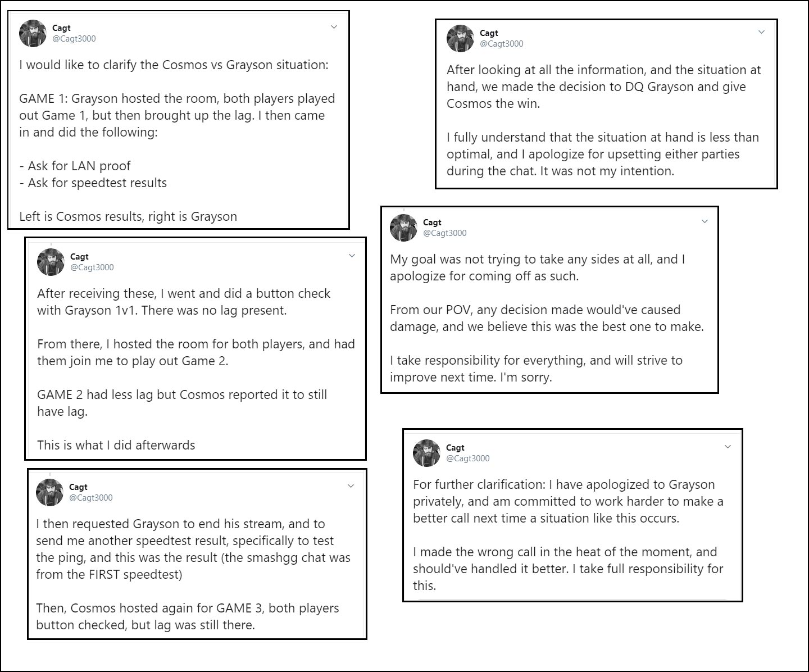Open dropdown chevron on 'After receiving these' tweet
809x672 pixels.
tap(352, 256)
